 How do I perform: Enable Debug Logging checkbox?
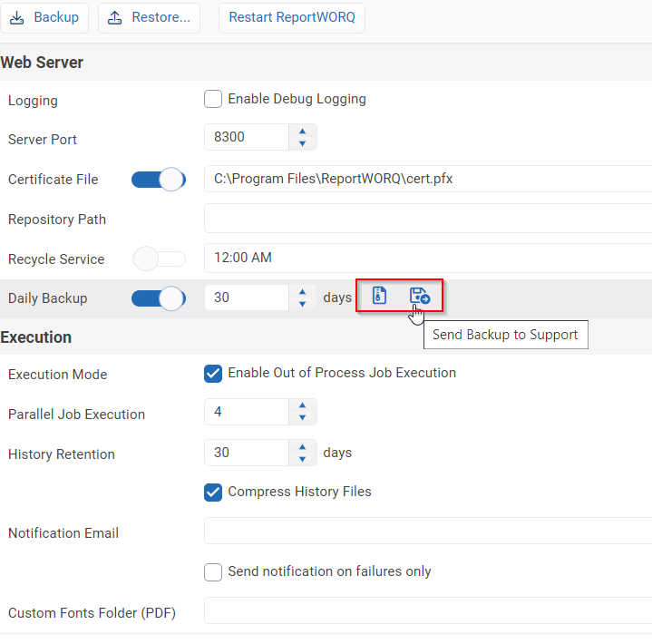pos(213,99)
